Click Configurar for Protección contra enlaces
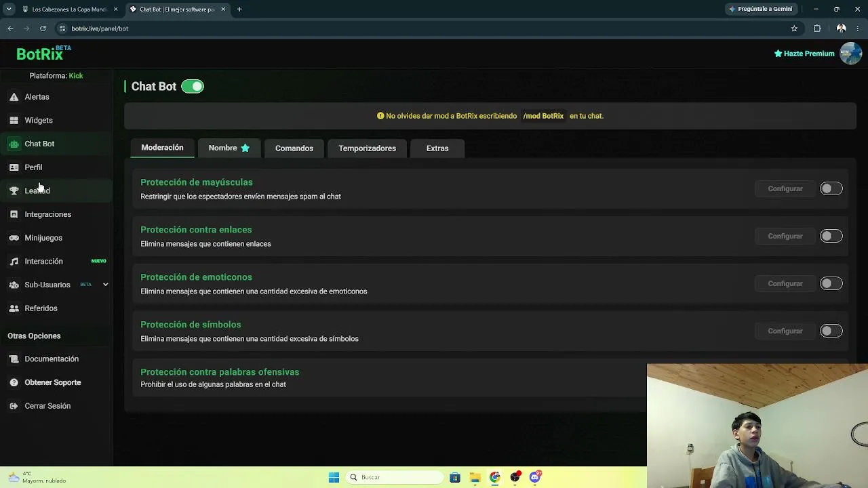Image resolution: width=868 pixels, height=488 pixels. [785, 236]
